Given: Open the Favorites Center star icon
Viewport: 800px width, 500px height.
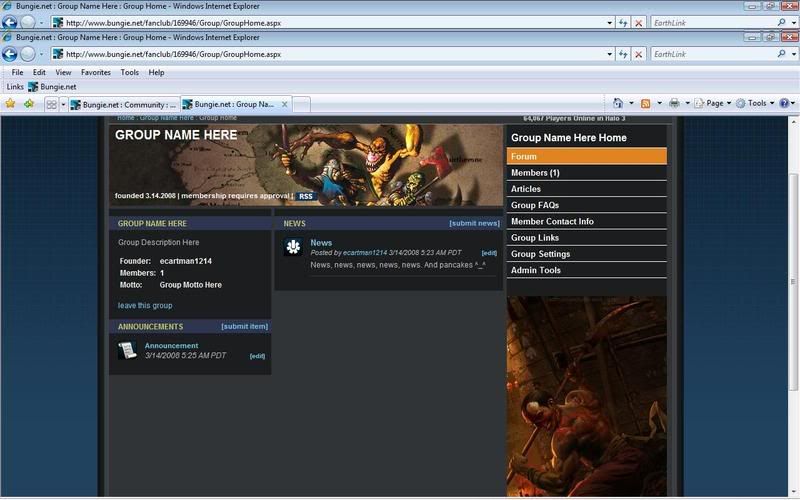Looking at the screenshot, I should tap(10, 104).
